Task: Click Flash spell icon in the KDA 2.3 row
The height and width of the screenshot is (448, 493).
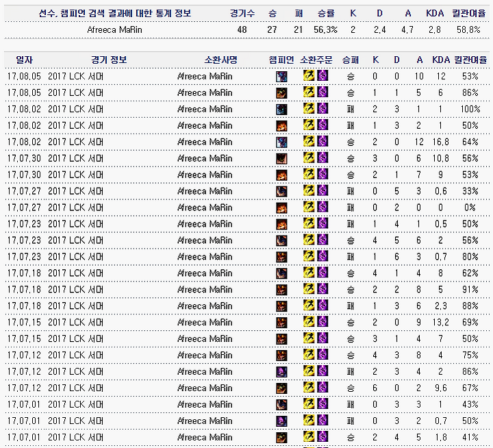Action: (x=309, y=305)
